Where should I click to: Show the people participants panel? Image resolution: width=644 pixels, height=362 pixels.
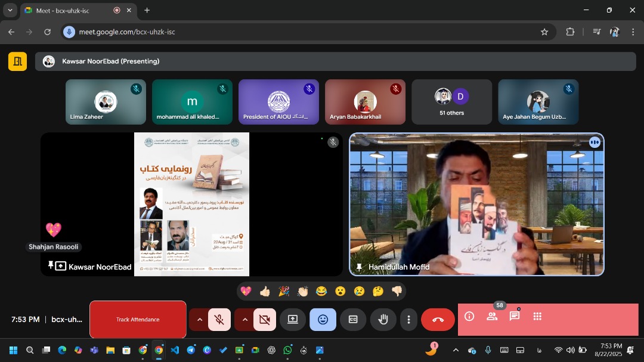click(x=492, y=317)
